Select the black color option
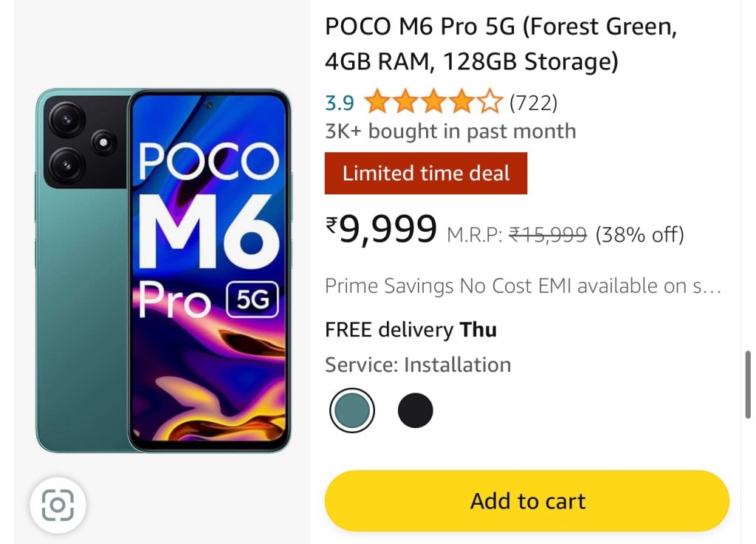This screenshot has width=756, height=544. (x=415, y=410)
